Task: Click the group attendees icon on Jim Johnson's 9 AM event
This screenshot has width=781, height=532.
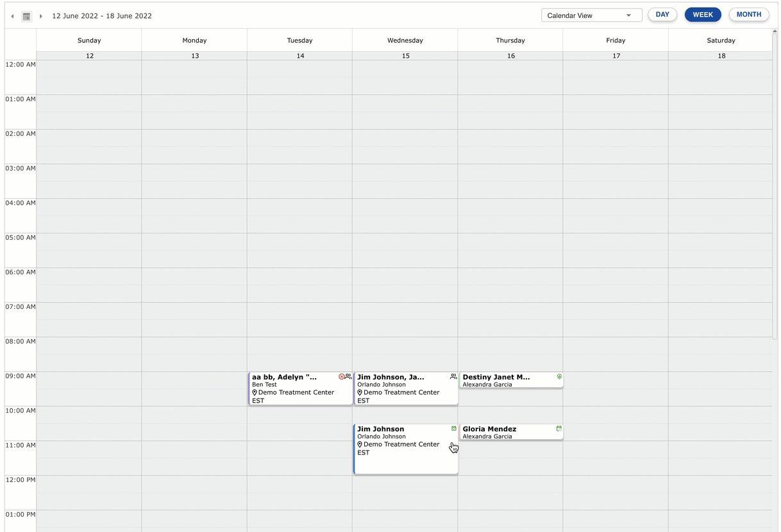Action: pyautogui.click(x=453, y=377)
